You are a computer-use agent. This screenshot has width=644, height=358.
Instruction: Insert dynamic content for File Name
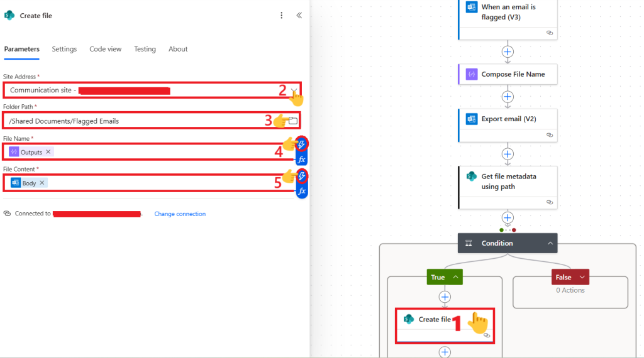302,144
